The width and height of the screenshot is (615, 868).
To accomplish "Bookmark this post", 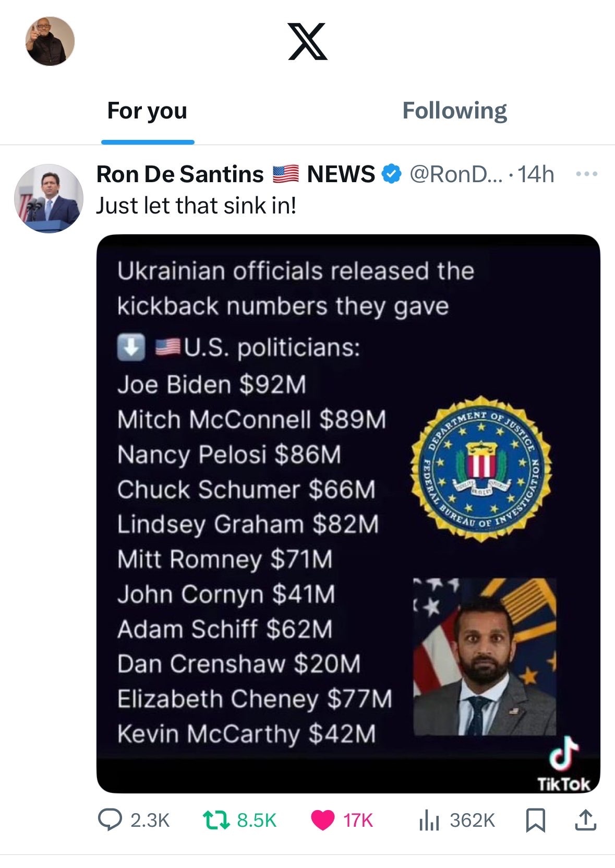I will [535, 820].
